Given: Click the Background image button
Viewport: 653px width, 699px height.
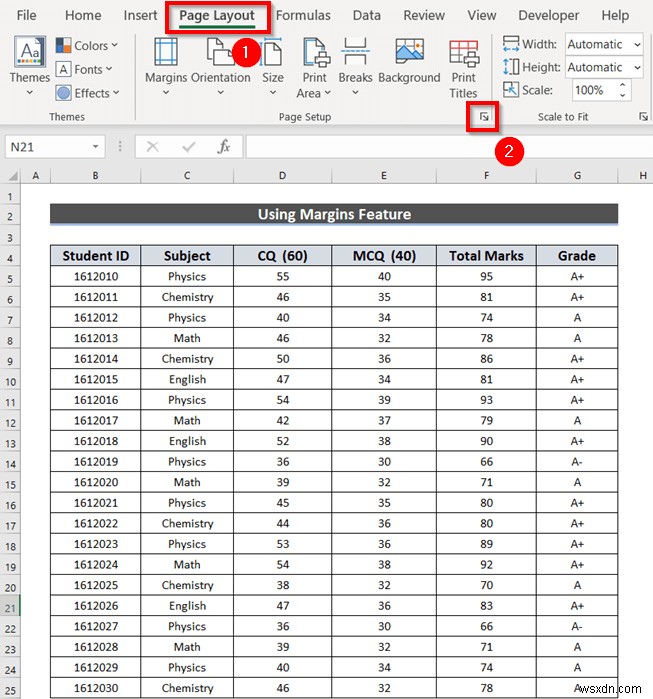Looking at the screenshot, I should point(409,61).
